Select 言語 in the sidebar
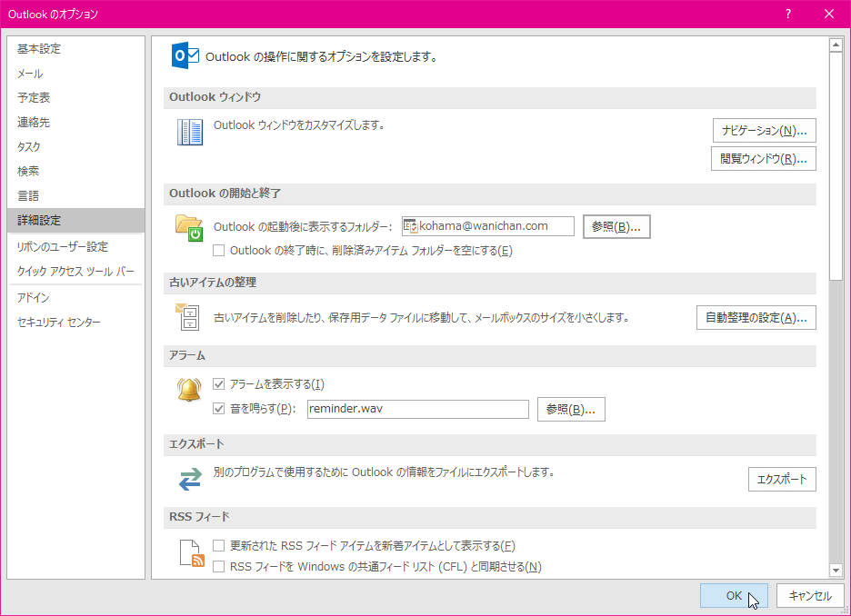851x616 pixels. (76, 195)
